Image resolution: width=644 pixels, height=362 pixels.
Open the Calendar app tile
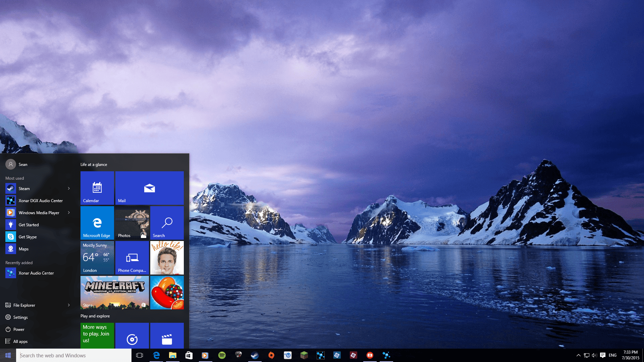coord(96,188)
